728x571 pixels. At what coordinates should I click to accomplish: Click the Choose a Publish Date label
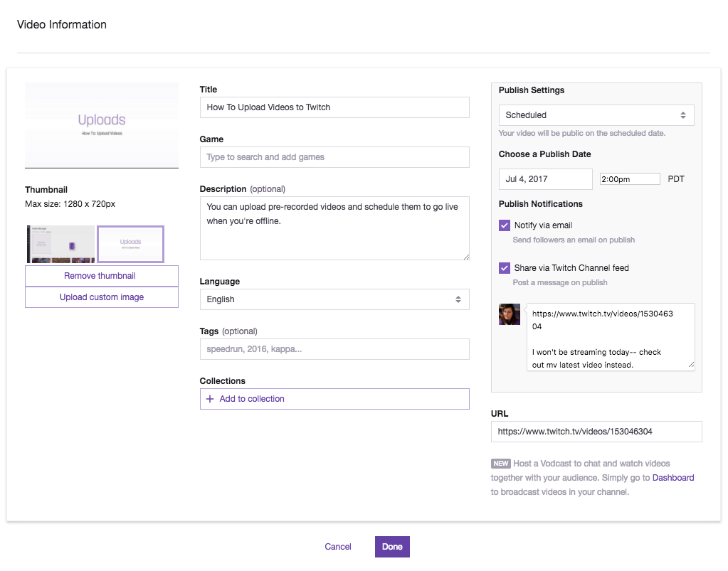click(x=544, y=154)
